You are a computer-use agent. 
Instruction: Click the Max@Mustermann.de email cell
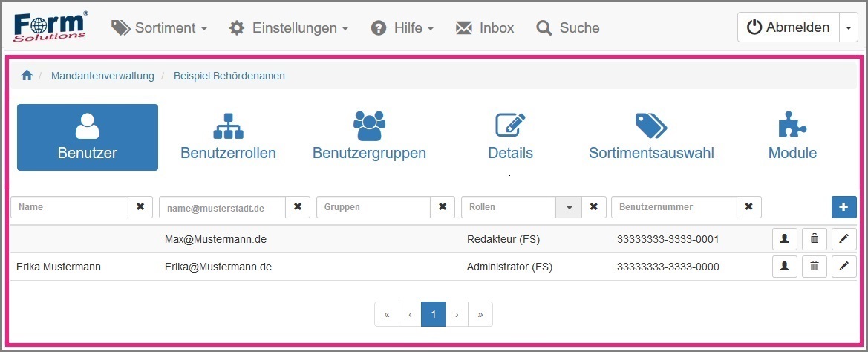[x=217, y=239]
